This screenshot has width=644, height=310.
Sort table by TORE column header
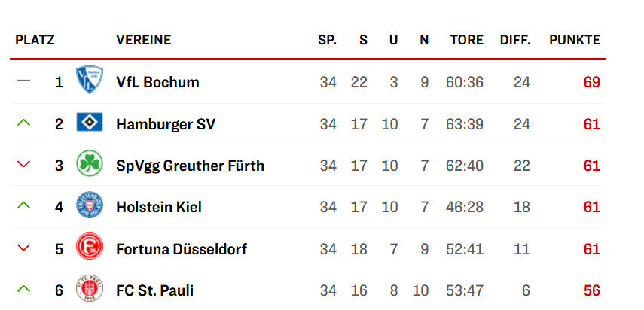tap(466, 40)
